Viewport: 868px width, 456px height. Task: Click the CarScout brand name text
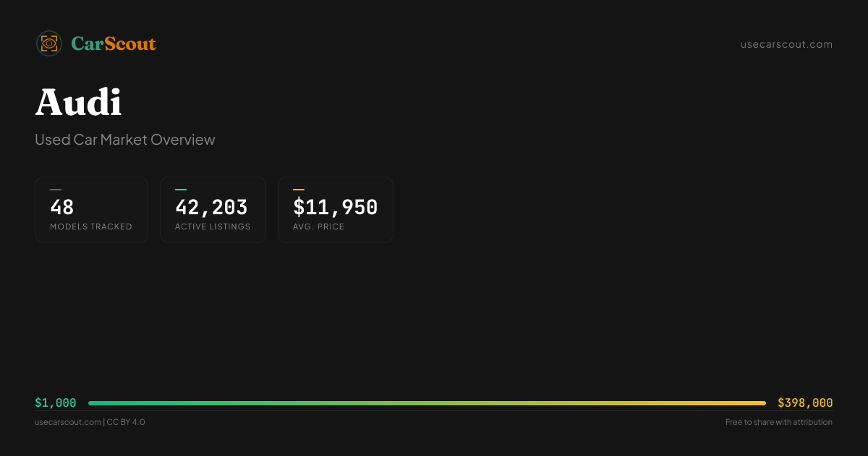(114, 44)
